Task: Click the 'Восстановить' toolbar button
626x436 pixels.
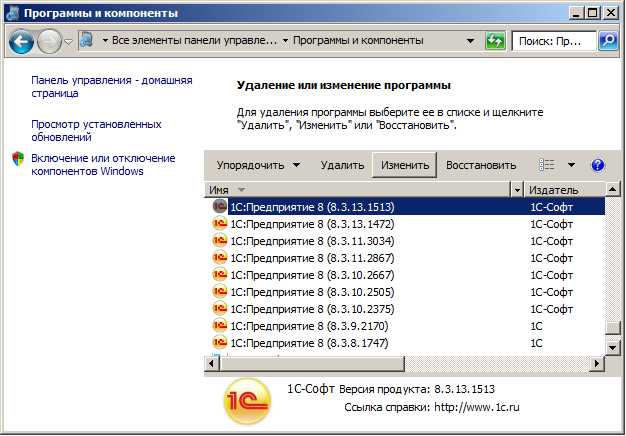Action: 481,165
